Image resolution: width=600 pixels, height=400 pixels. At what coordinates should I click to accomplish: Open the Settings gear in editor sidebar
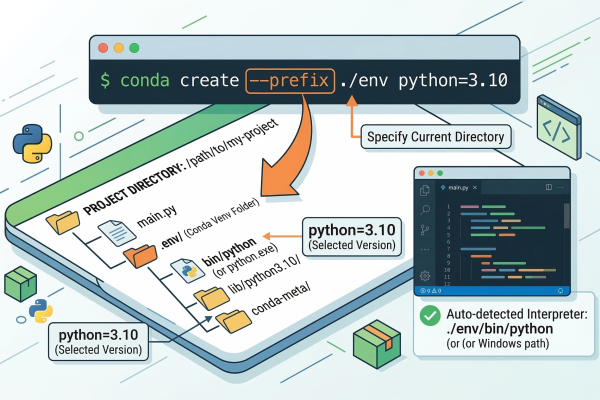tap(425, 275)
